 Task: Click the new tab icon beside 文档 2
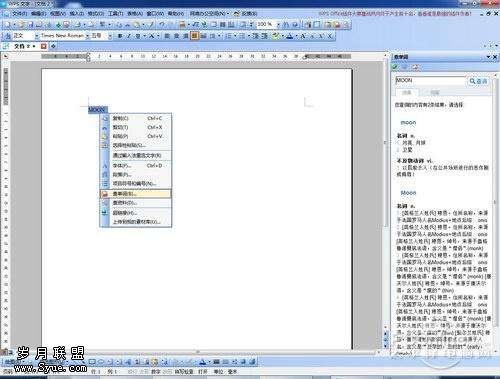pyautogui.click(x=53, y=46)
